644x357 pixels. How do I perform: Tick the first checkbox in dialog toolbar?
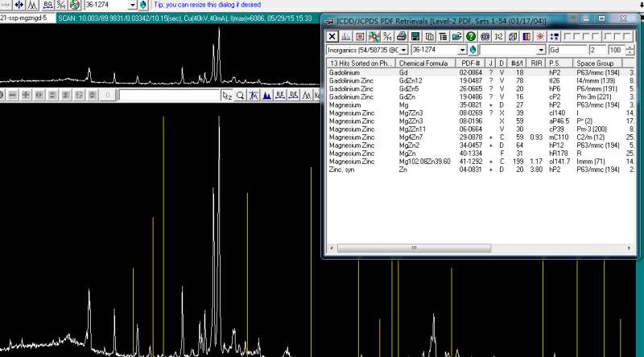[x=567, y=36]
